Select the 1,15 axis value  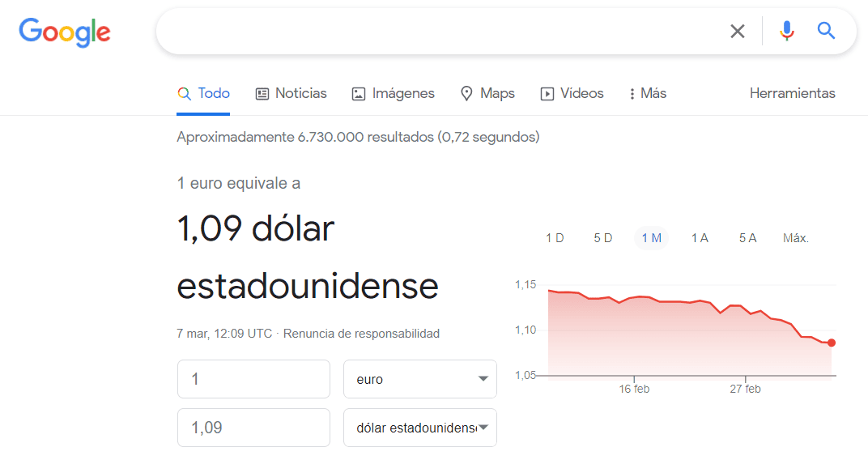click(525, 284)
